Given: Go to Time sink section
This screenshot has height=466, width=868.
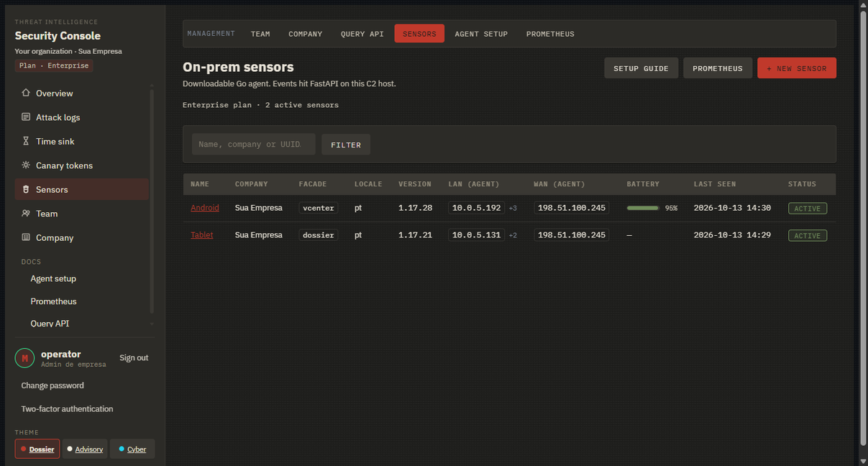Looking at the screenshot, I should pos(82,141).
